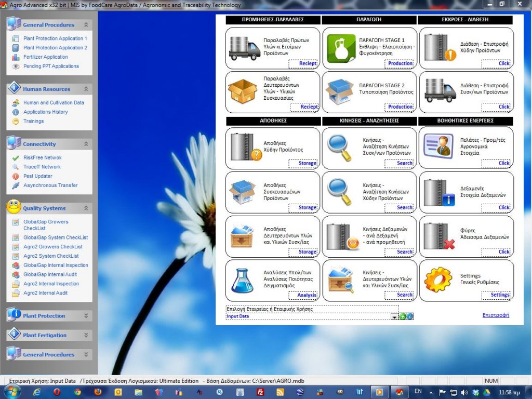The image size is (532, 399).
Task: Collapse the Connectivity panel
Action: [86, 144]
